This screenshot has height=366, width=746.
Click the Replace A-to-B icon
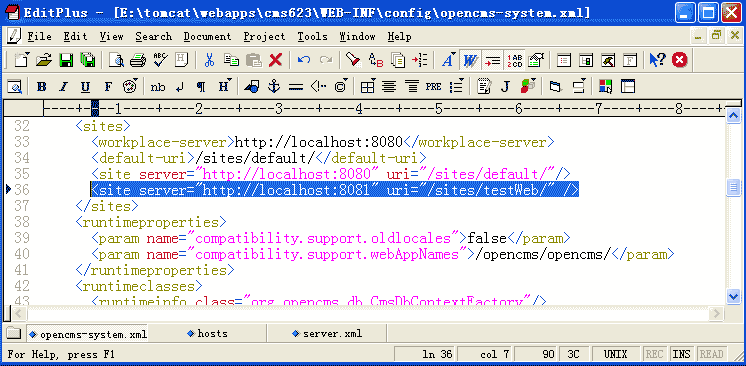(x=375, y=60)
